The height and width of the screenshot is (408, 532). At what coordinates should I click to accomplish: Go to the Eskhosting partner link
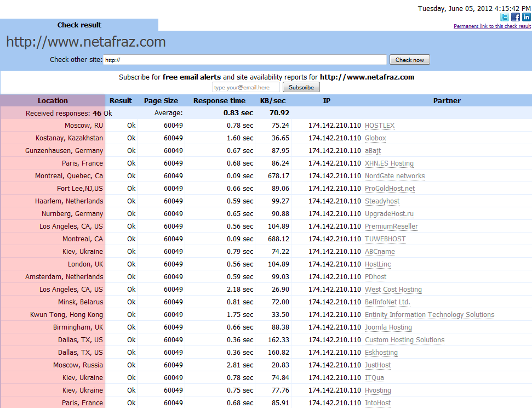[381, 352]
